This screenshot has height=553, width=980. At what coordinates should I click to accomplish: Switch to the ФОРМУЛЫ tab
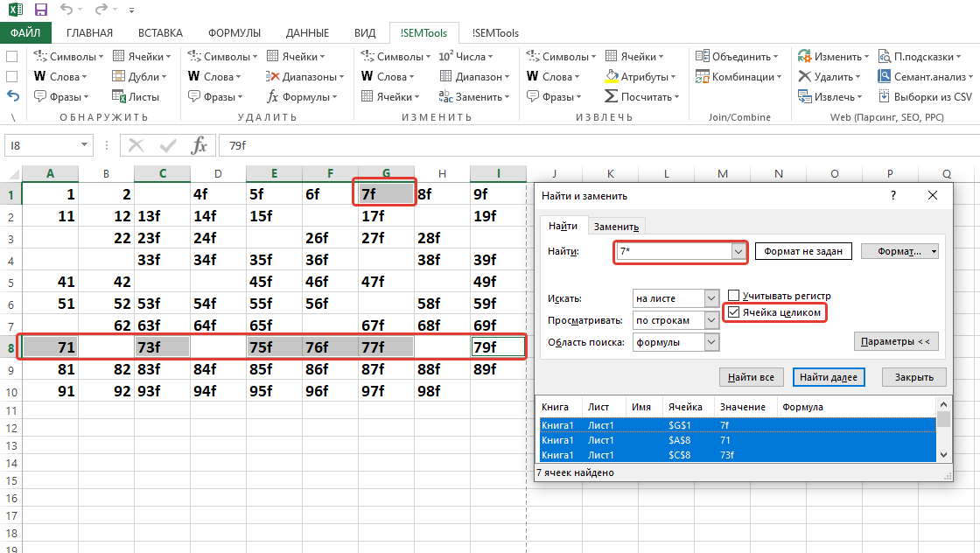tap(234, 32)
